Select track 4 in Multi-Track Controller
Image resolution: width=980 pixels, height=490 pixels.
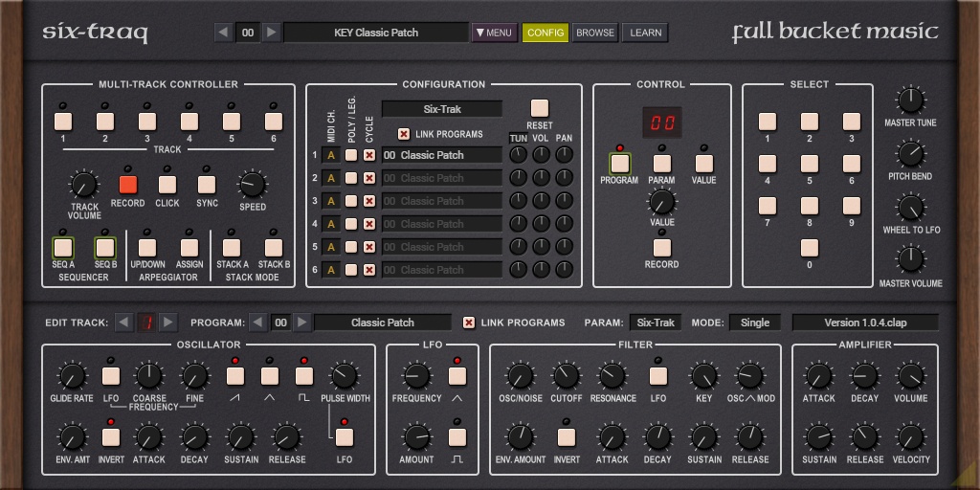pos(189,122)
